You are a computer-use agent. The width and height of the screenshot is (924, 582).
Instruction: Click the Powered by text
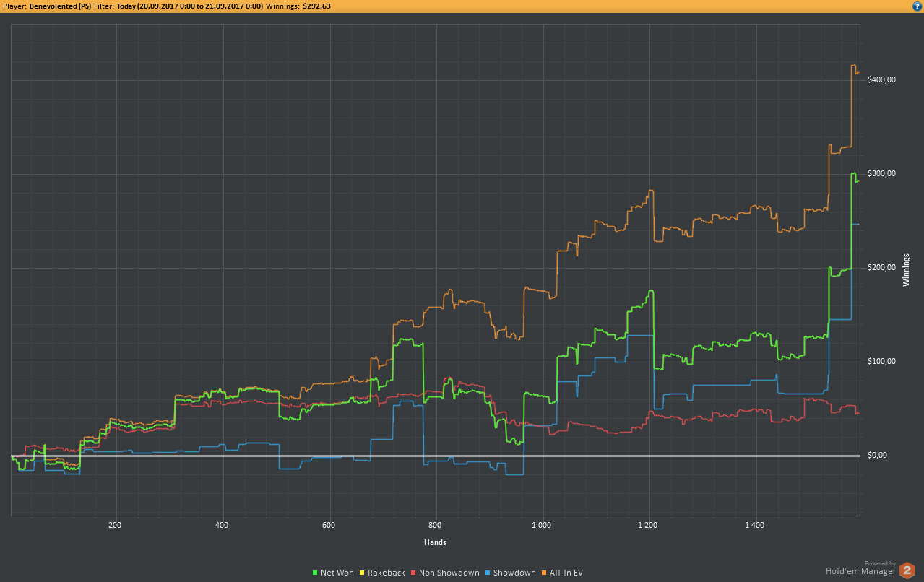[x=880, y=563]
